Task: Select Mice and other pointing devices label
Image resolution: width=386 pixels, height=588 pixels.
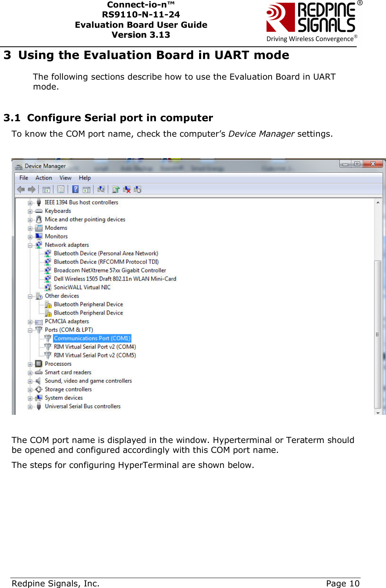Action: click(85, 220)
